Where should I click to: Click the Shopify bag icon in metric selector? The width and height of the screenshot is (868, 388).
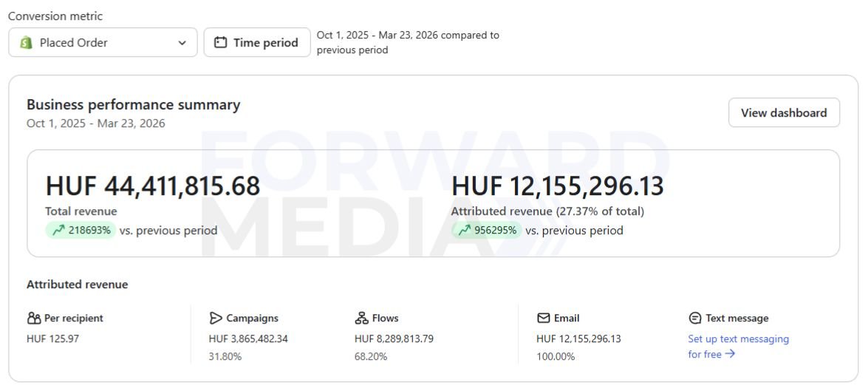(27, 43)
